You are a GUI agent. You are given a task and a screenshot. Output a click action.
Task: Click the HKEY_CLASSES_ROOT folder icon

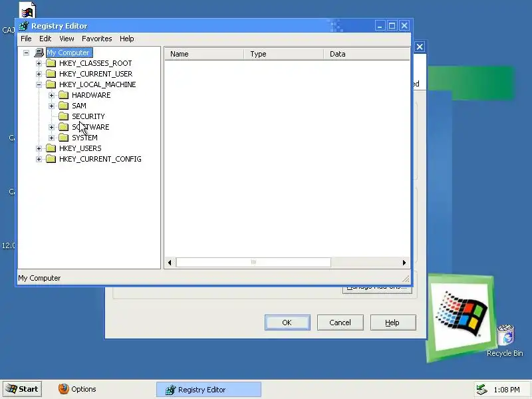pyautogui.click(x=51, y=63)
